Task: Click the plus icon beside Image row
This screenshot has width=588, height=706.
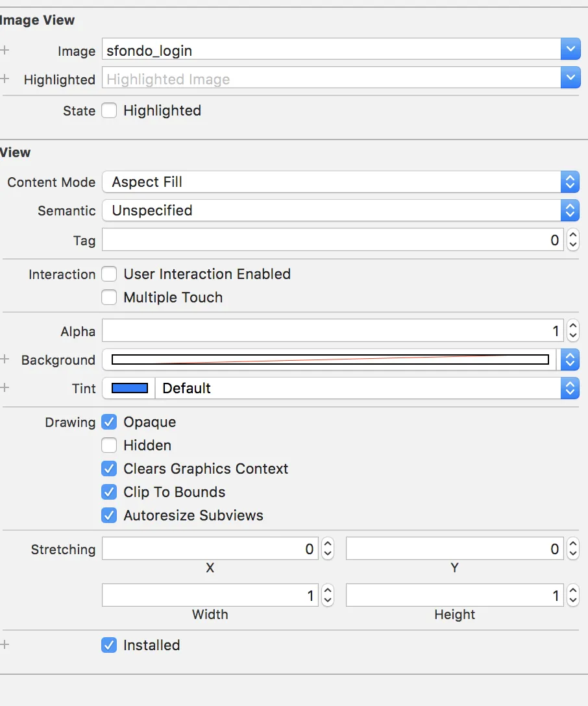Action: [5, 49]
